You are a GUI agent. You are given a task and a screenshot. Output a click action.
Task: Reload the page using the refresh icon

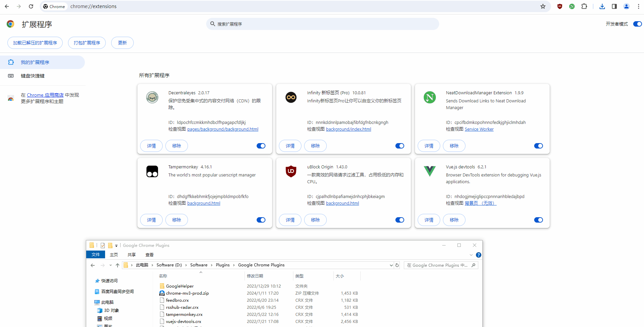31,6
